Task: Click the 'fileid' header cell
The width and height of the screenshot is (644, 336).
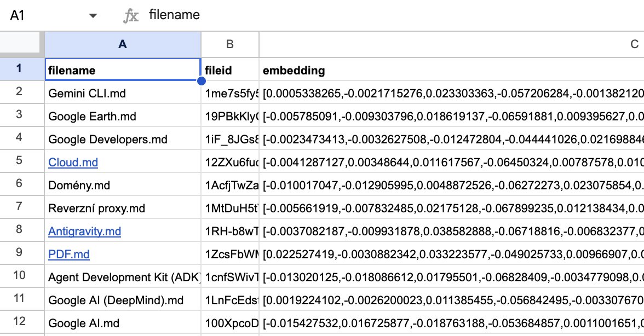Action: pyautogui.click(x=230, y=69)
